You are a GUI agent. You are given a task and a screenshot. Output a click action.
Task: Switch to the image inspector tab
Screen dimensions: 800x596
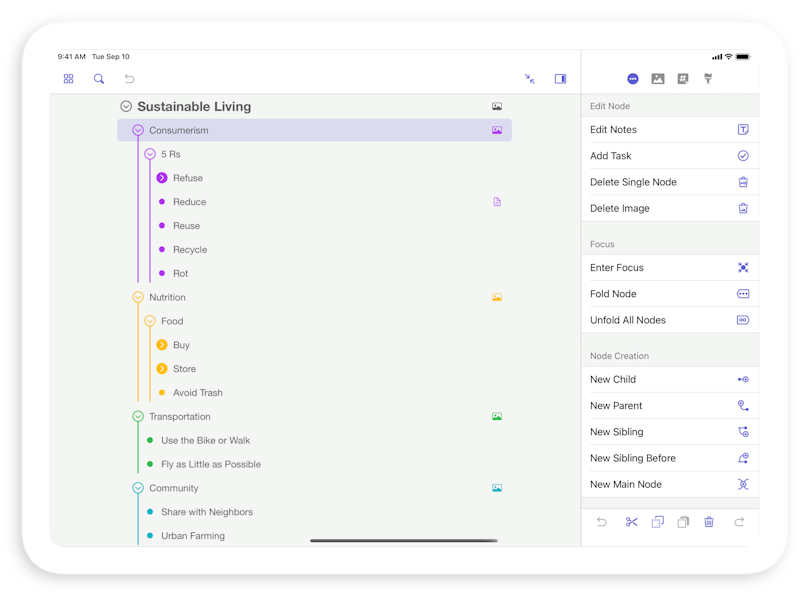coord(658,79)
